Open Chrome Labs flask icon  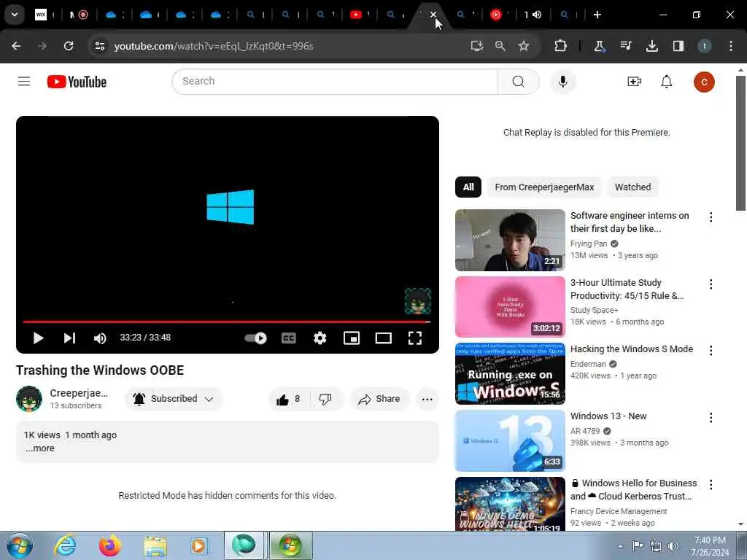click(600, 46)
